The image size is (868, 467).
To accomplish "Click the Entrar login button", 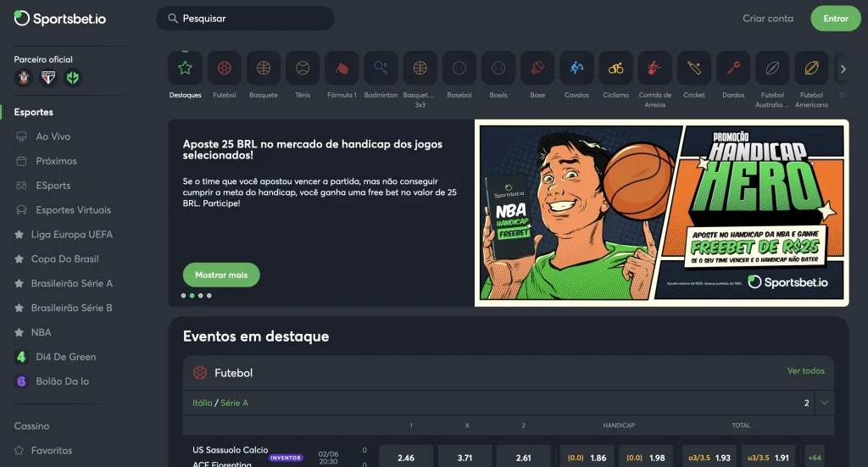I will coord(835,19).
